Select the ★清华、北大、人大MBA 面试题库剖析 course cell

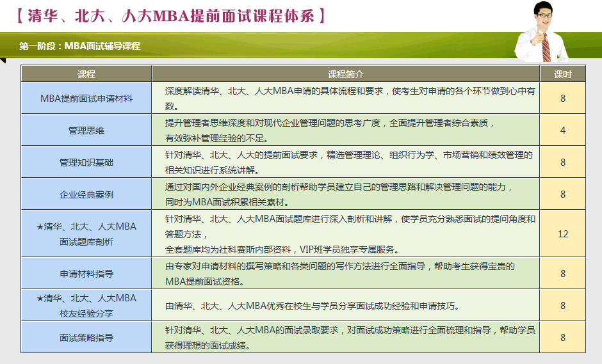tap(86, 234)
